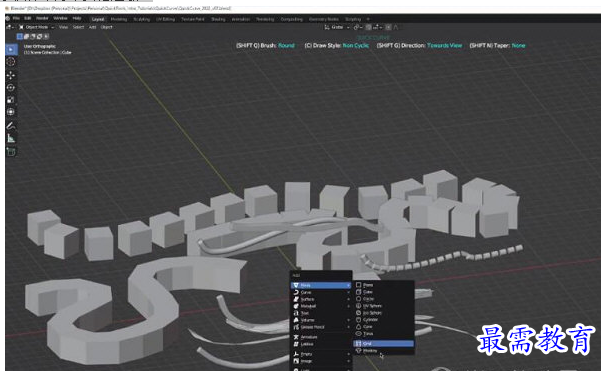The image size is (601, 371).
Task: Open the Global transform orientation dropdown
Action: tap(337, 27)
